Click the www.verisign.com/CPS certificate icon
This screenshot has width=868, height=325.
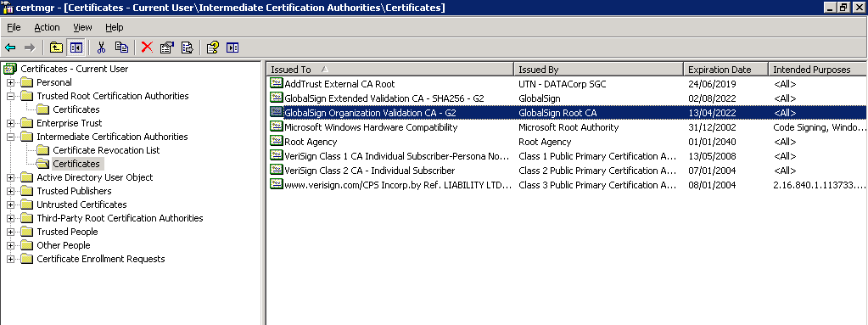[x=276, y=184]
